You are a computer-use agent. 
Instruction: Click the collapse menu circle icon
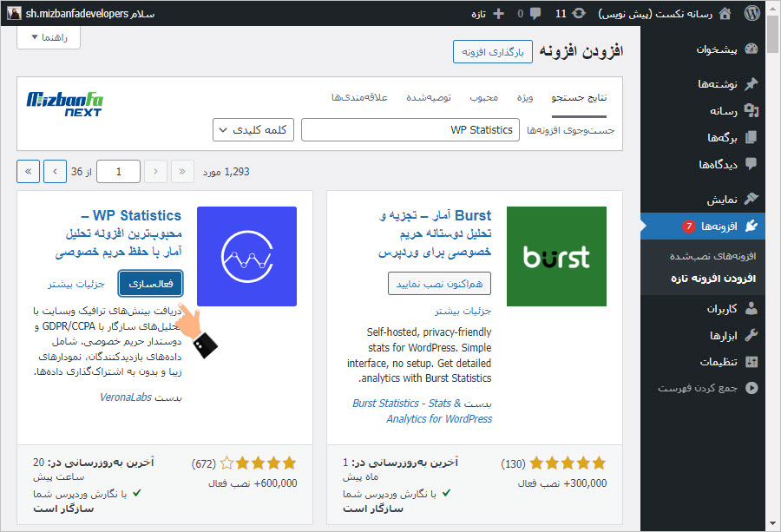(x=751, y=388)
